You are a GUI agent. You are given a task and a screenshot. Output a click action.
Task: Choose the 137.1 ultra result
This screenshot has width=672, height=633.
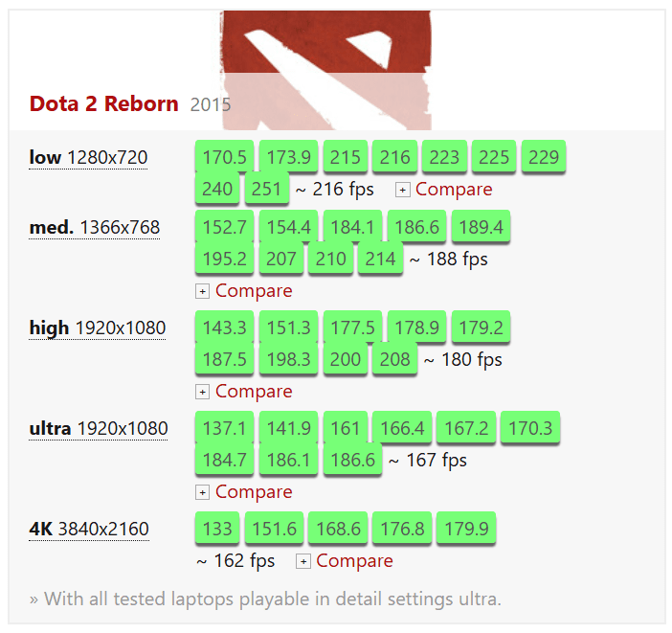(224, 428)
